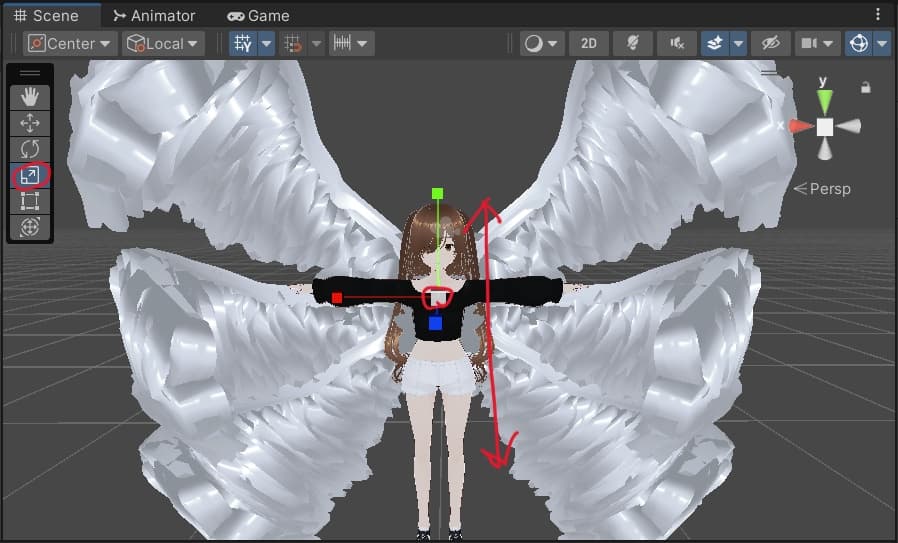898x543 pixels.
Task: Select the combined Transform tool
Action: point(30,228)
